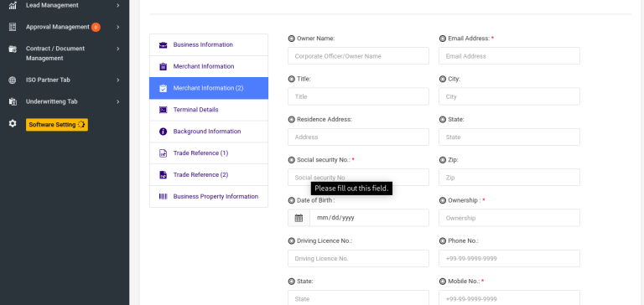Expand Lead Management chevron
Viewport: 644px width, 305px height.
coord(118,5)
